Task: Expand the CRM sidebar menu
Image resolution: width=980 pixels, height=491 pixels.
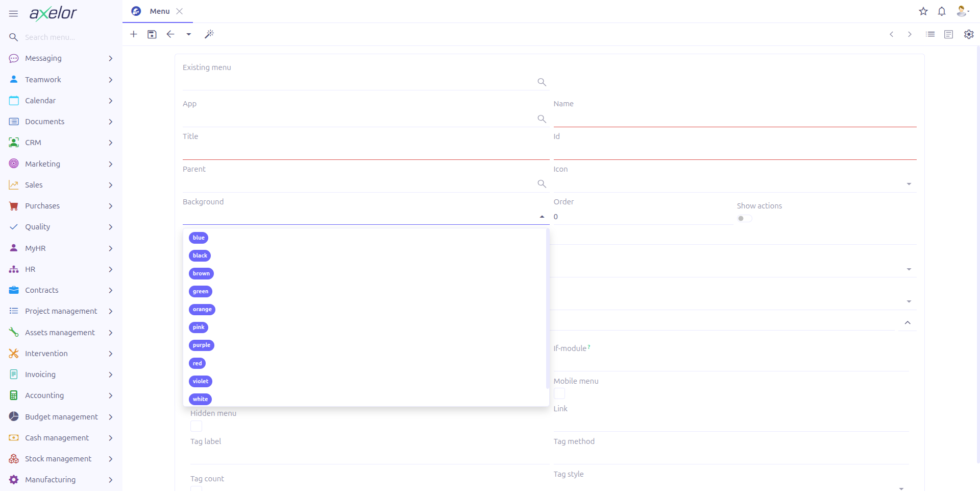Action: (x=61, y=143)
